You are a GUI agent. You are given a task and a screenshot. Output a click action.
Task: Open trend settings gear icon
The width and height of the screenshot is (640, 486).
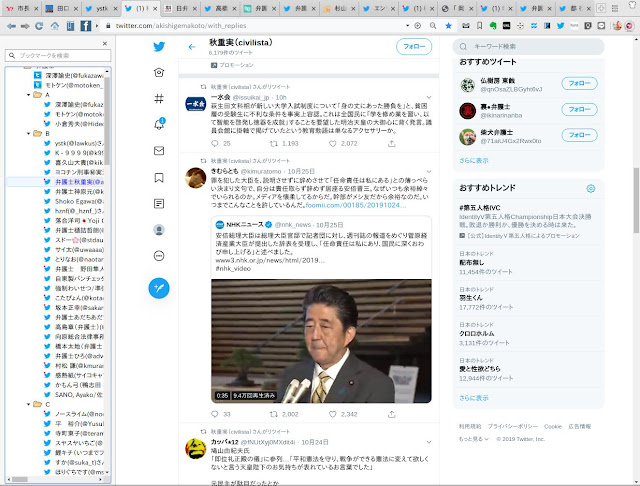591,189
